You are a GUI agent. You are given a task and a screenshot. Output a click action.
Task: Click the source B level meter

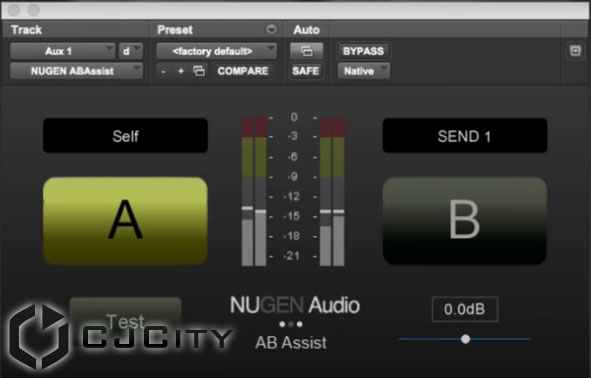click(332, 191)
